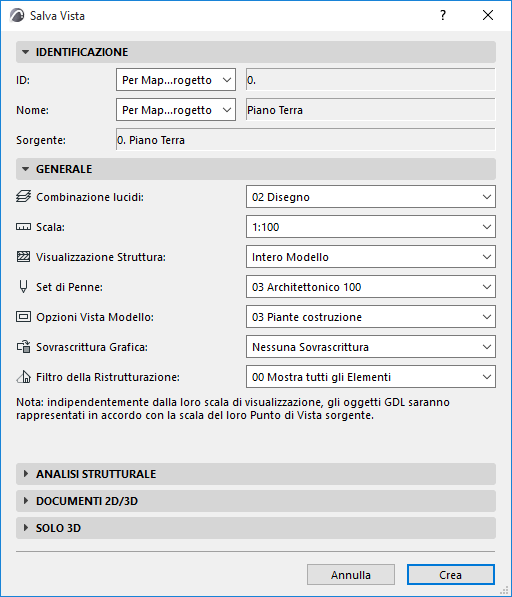Viewport: 512px width, 597px height.
Task: Close the Salva Vista dialog
Action: click(488, 16)
